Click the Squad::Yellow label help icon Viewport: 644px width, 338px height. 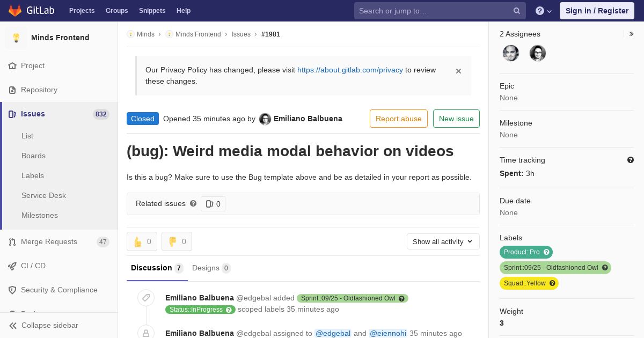[x=552, y=283]
